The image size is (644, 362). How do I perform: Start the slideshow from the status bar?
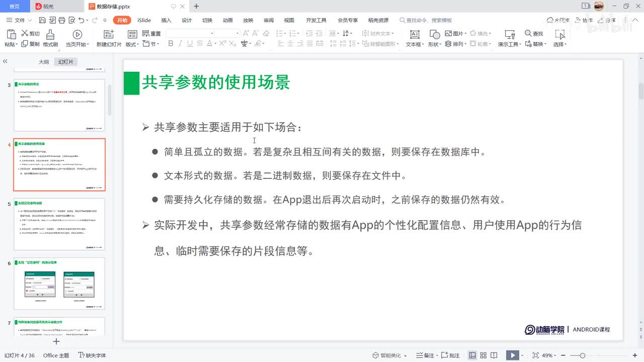[x=512, y=355]
